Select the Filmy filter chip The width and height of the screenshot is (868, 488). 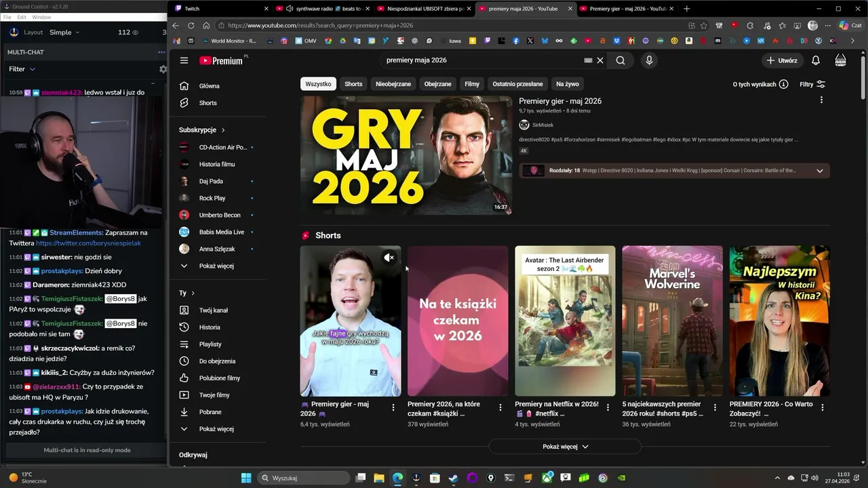(472, 84)
